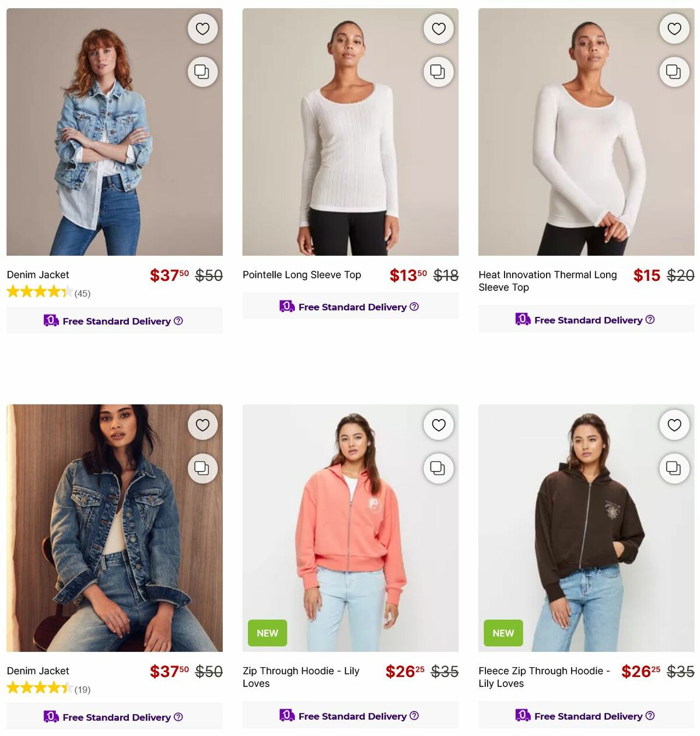The width and height of the screenshot is (700, 736).
Task: Click the NEW badge on the coral hoodie
Action: click(267, 633)
